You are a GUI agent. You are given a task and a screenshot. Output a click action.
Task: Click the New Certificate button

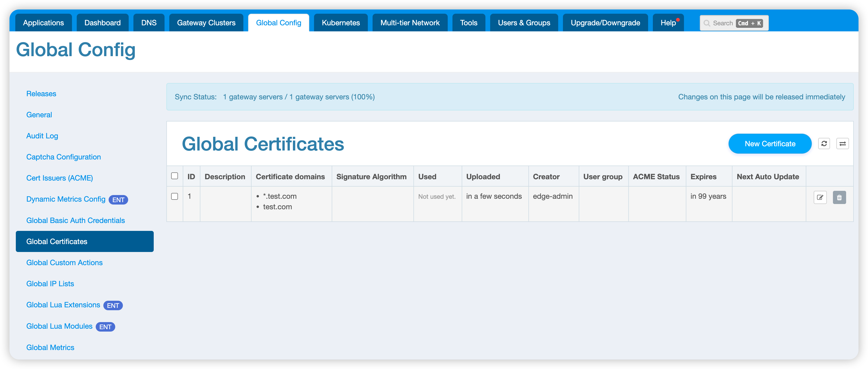[x=770, y=144]
